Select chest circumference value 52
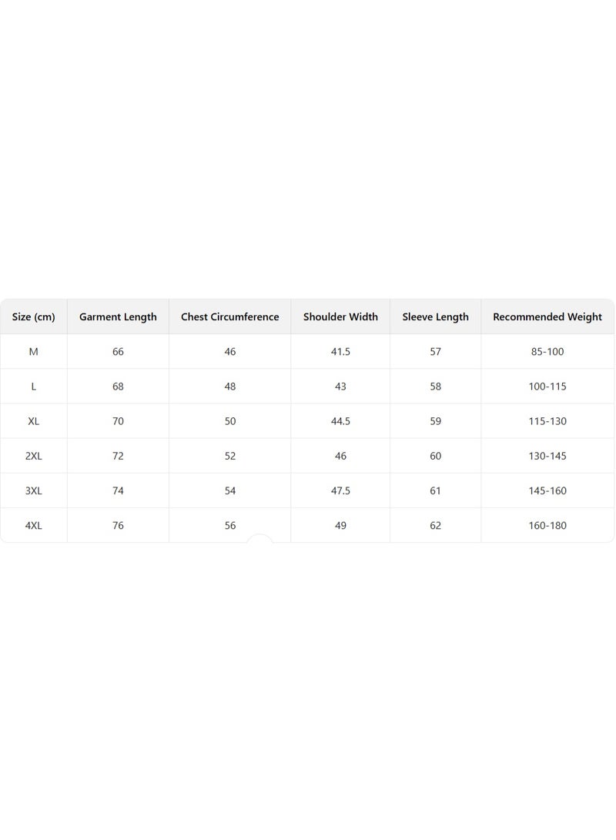This screenshot has width=616, height=840. click(x=229, y=456)
